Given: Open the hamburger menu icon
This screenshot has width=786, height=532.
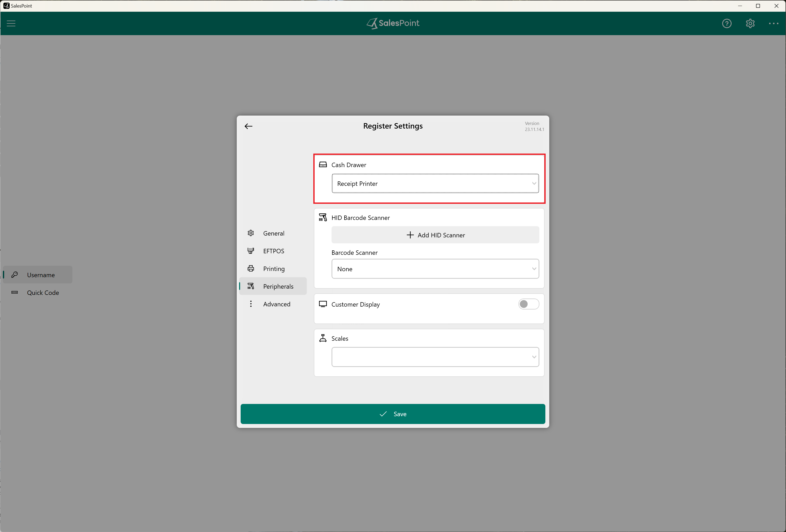Looking at the screenshot, I should pyautogui.click(x=11, y=23).
